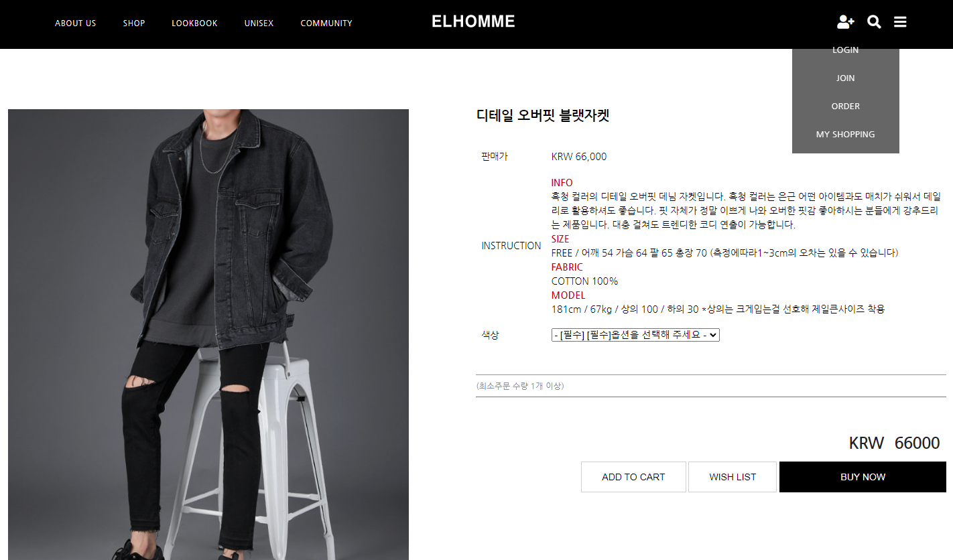
Task: Go to ELHOMME logo homepage
Action: pyautogui.click(x=473, y=21)
